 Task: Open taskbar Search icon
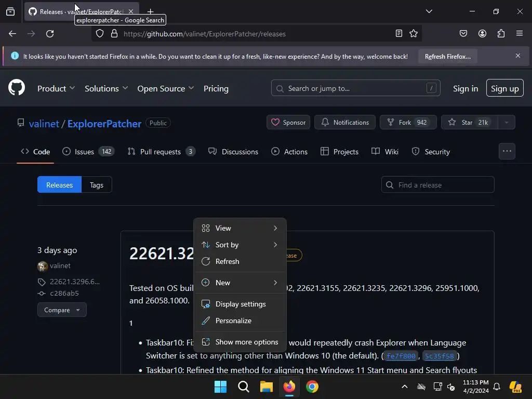coord(243,387)
